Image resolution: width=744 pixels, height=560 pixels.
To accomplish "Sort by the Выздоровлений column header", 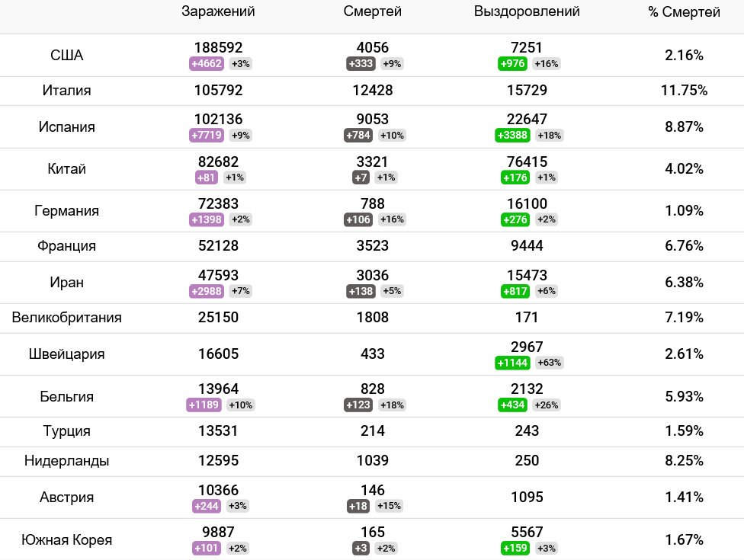I will pos(527,11).
